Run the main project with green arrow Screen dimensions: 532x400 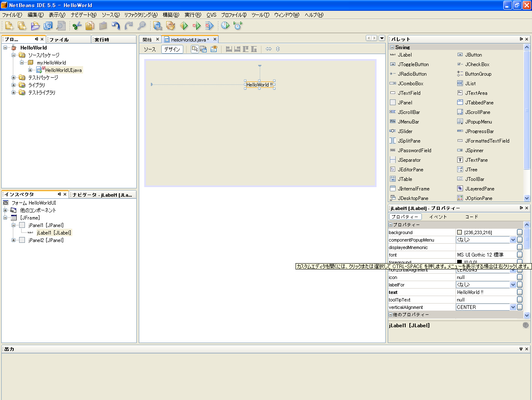coord(184,26)
